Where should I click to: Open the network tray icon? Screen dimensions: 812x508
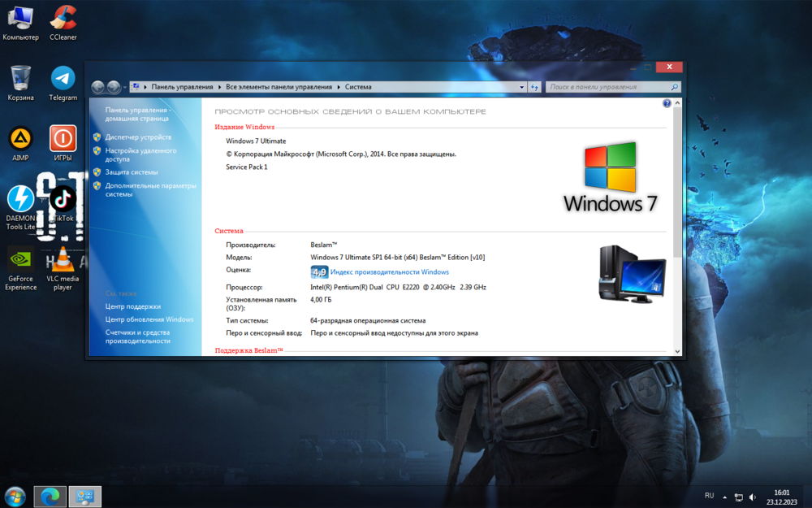738,497
